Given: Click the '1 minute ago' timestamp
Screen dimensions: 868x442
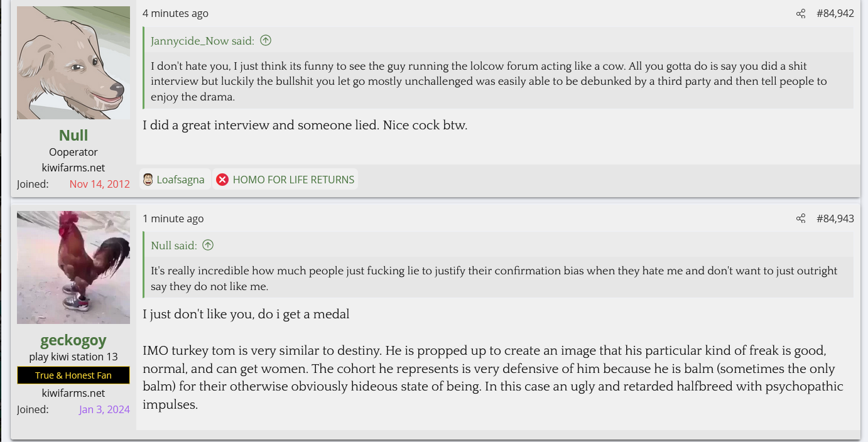Looking at the screenshot, I should [x=173, y=218].
